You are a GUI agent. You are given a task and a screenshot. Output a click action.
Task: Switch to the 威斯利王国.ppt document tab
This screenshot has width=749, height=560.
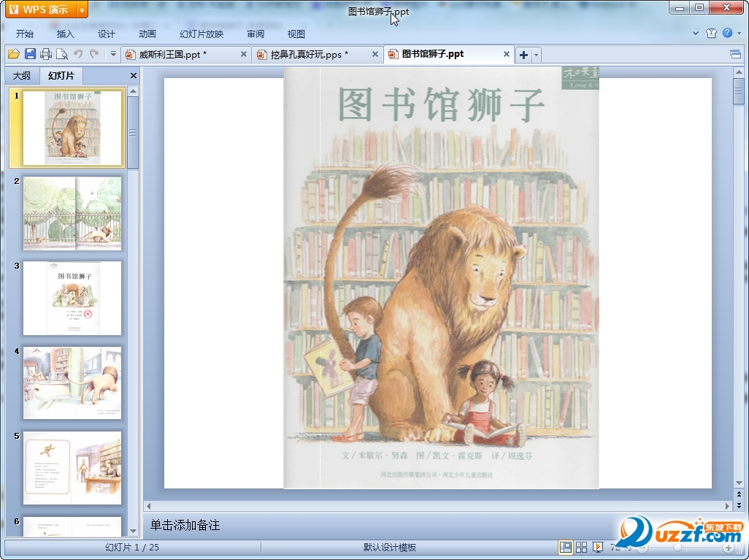pos(173,55)
